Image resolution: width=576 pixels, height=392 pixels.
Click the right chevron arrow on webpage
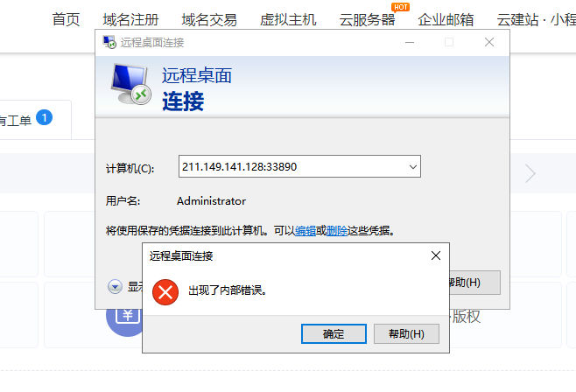[530, 173]
